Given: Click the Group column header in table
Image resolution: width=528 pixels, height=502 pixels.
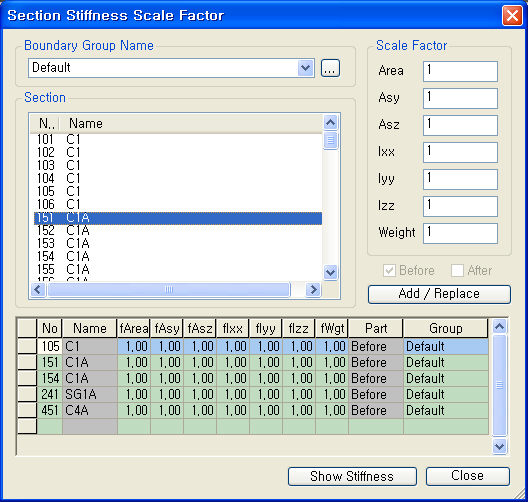Looking at the screenshot, I should (445, 328).
